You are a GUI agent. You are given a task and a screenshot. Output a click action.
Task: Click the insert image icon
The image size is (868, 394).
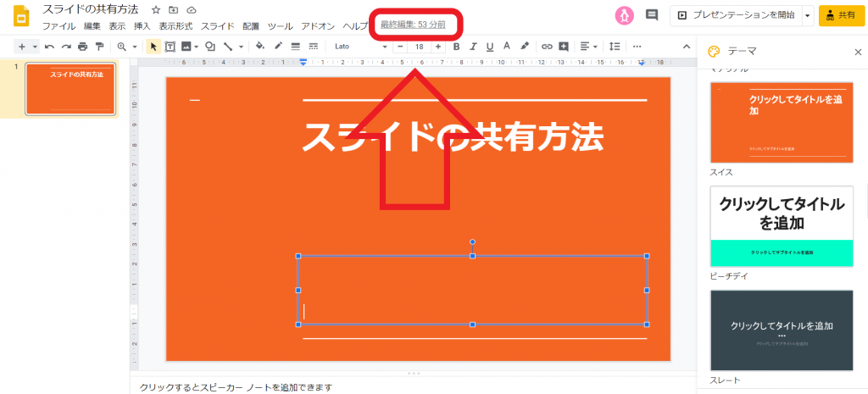coord(186,47)
